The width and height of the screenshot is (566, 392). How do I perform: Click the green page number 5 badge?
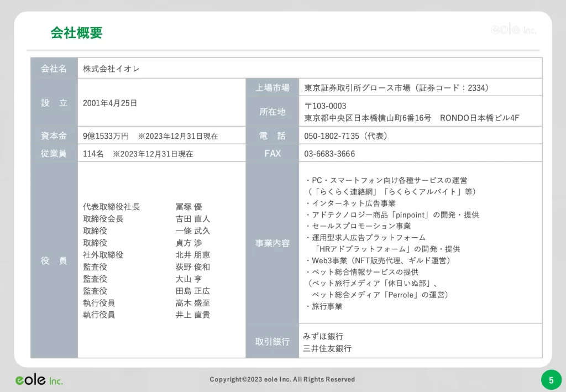click(551, 380)
